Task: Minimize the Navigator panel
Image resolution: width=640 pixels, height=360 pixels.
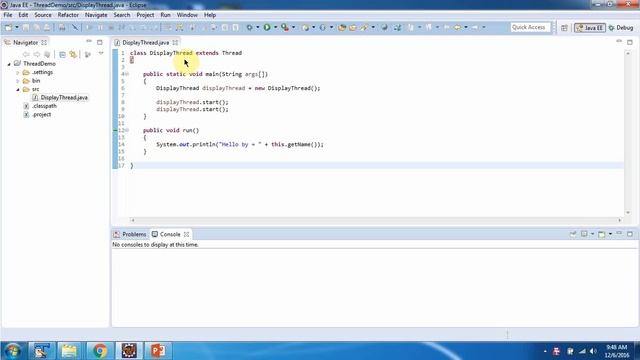Action: (89, 42)
